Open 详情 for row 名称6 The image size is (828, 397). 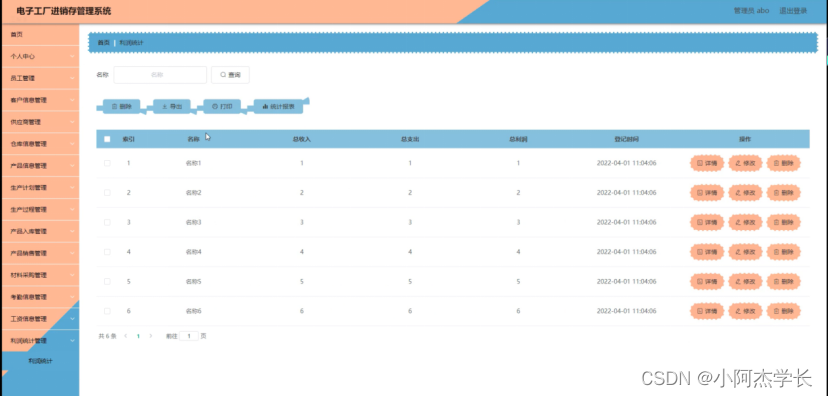[x=707, y=311]
